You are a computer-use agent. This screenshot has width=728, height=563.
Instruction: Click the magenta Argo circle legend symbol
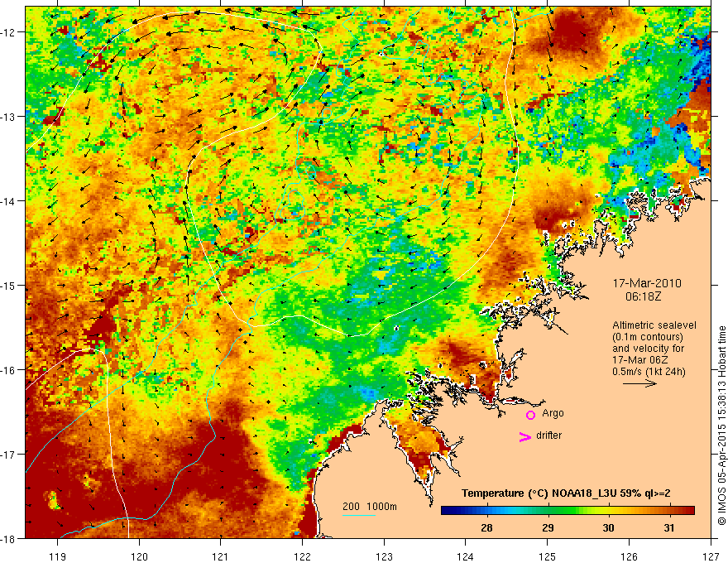click(530, 415)
